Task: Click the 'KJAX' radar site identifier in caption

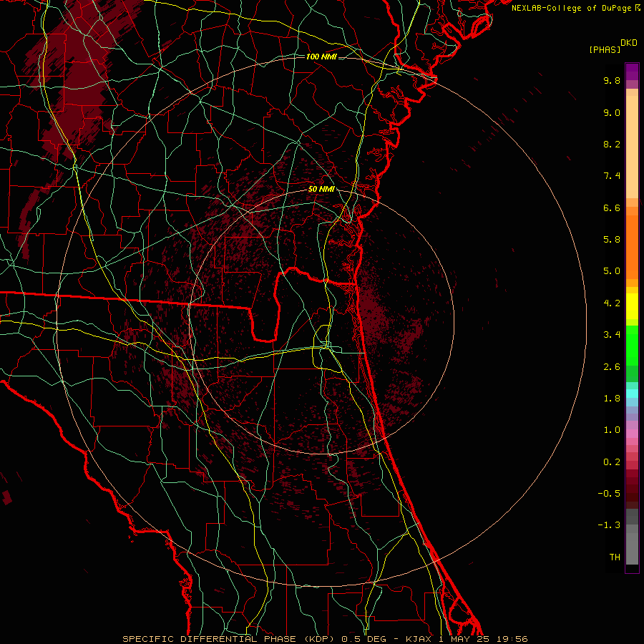Action: [x=419, y=639]
